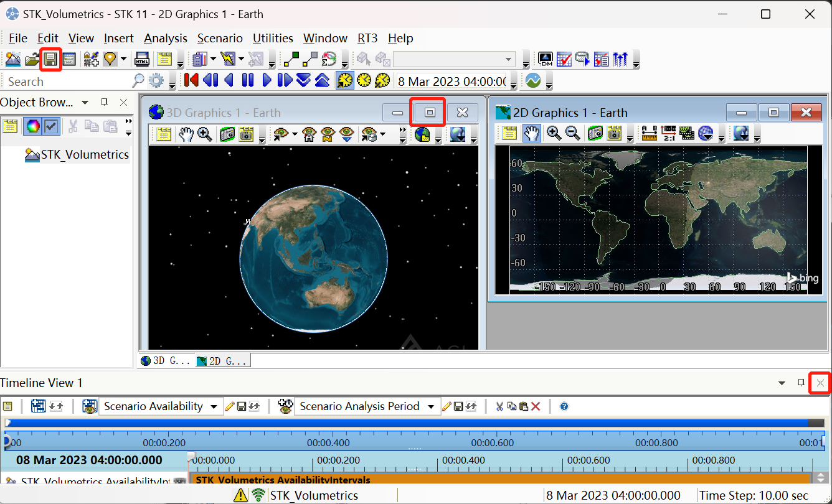The image size is (832, 504).
Task: Select the pan tool in the 2D Graphics window
Action: [532, 133]
